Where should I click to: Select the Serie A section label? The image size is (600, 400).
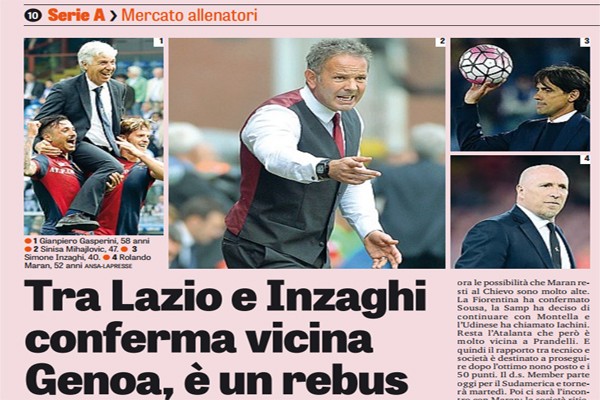[x=76, y=15]
